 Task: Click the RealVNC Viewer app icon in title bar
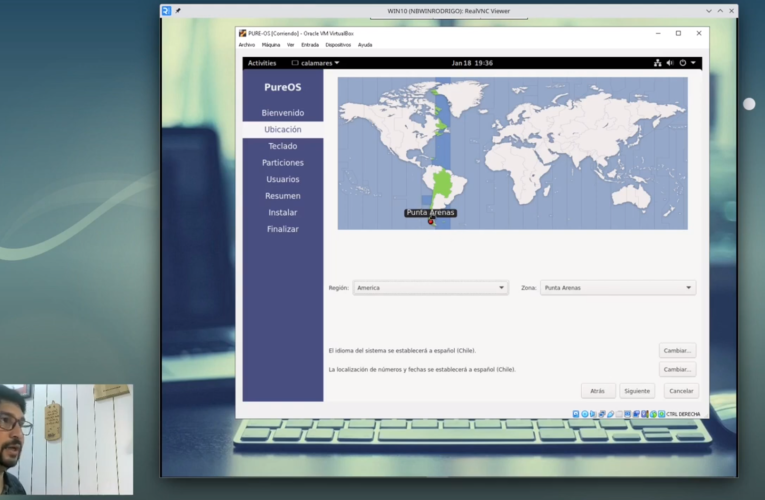166,11
